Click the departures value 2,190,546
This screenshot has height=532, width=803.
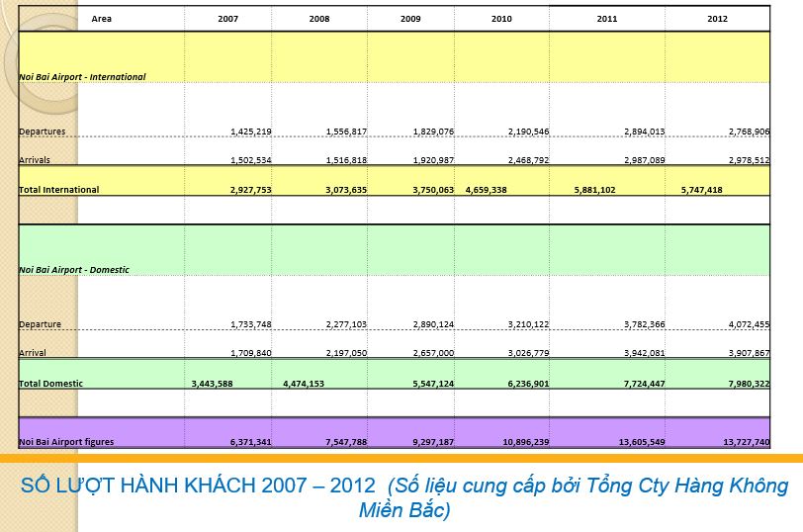point(528,132)
